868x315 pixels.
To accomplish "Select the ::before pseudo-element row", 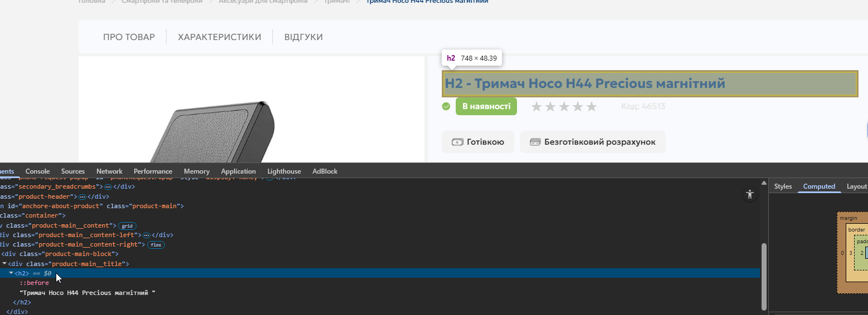I will tap(35, 283).
